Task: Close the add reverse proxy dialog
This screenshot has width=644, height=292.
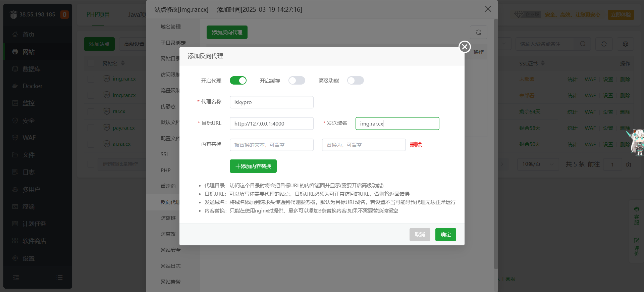Action: pyautogui.click(x=465, y=47)
